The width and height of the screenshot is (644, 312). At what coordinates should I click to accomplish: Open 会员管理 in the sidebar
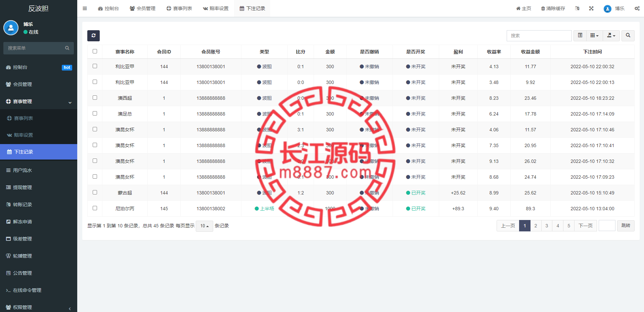[39, 84]
